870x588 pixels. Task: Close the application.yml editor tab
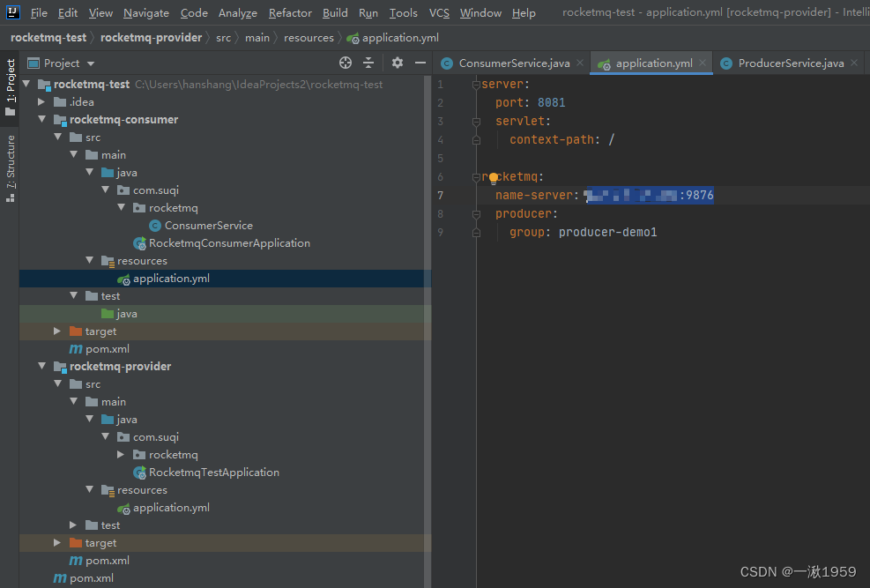[703, 63]
